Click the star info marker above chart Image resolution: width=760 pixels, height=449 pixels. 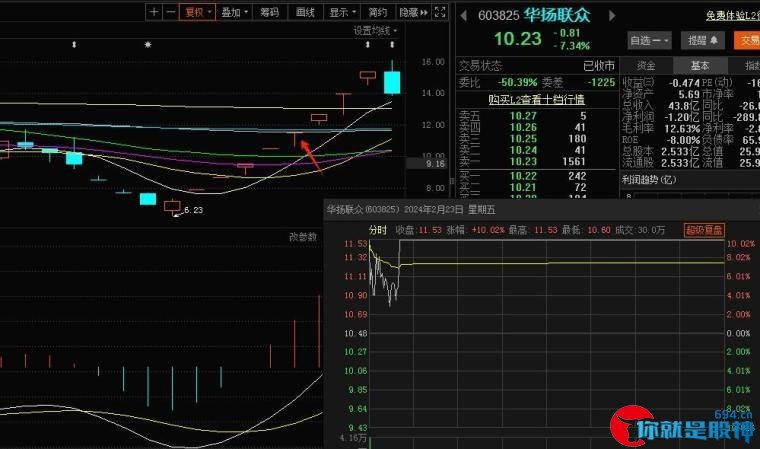(148, 45)
